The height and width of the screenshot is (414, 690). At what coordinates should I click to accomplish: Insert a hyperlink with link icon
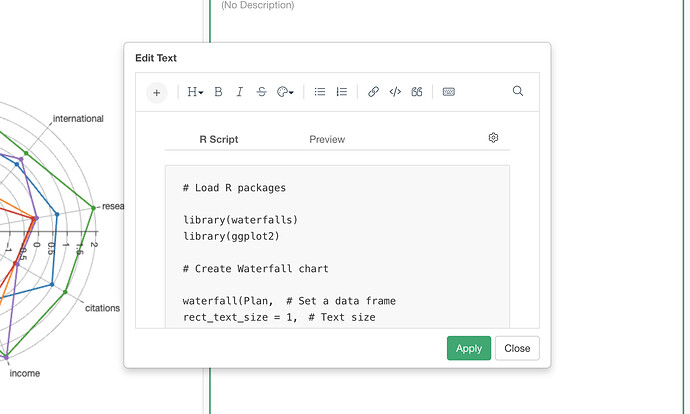pos(373,92)
